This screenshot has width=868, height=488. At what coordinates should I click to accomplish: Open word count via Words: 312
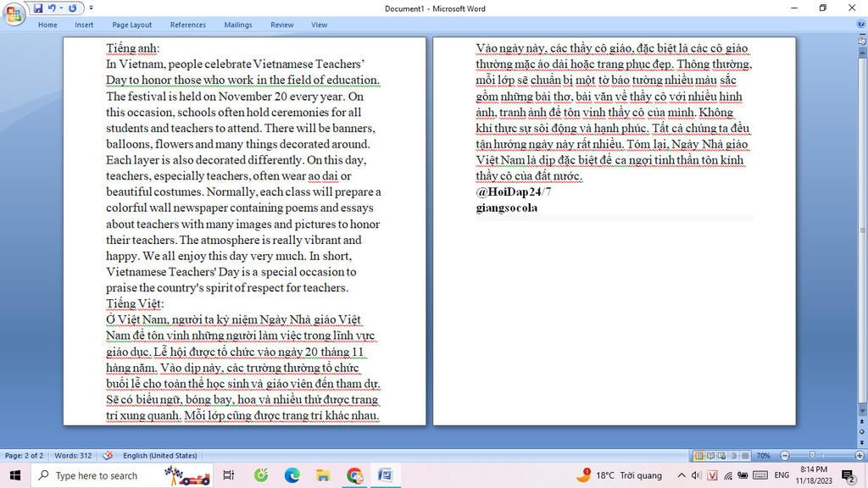73,455
